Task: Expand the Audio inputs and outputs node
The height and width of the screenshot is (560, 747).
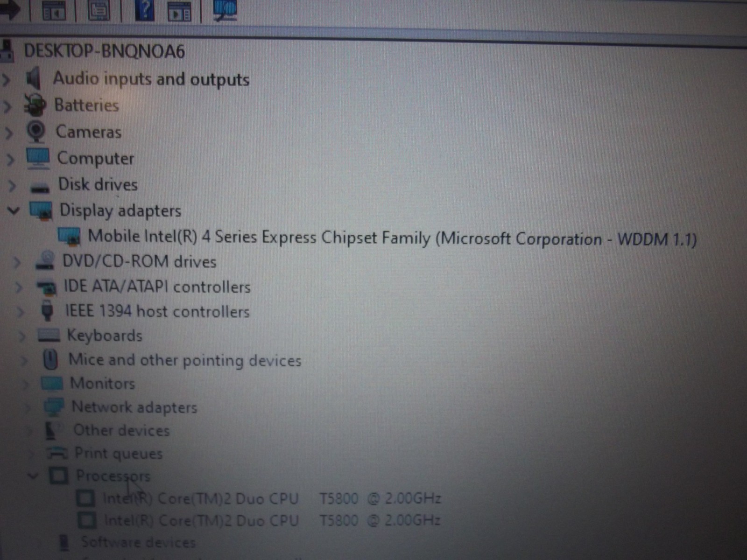Action: pos(6,79)
